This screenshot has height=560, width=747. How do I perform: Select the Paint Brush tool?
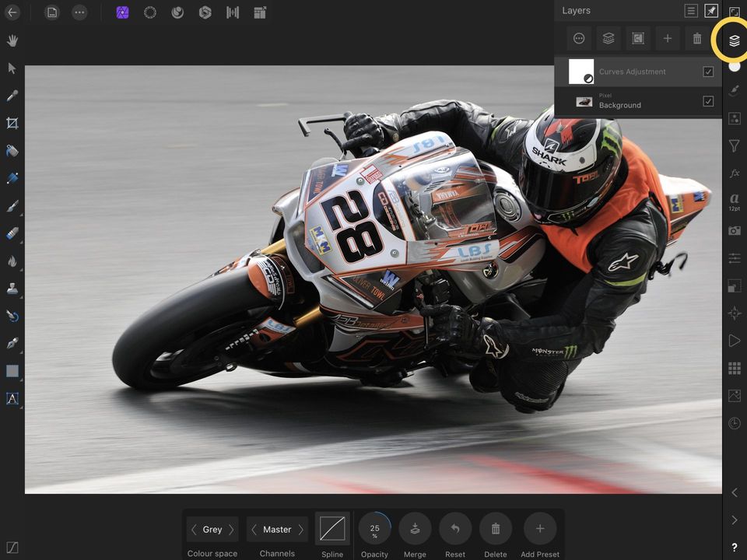[x=12, y=205]
